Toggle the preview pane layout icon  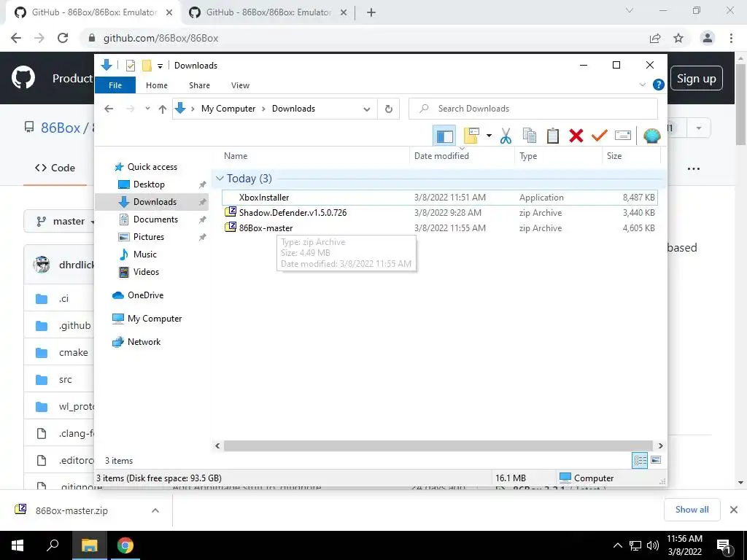[444, 136]
